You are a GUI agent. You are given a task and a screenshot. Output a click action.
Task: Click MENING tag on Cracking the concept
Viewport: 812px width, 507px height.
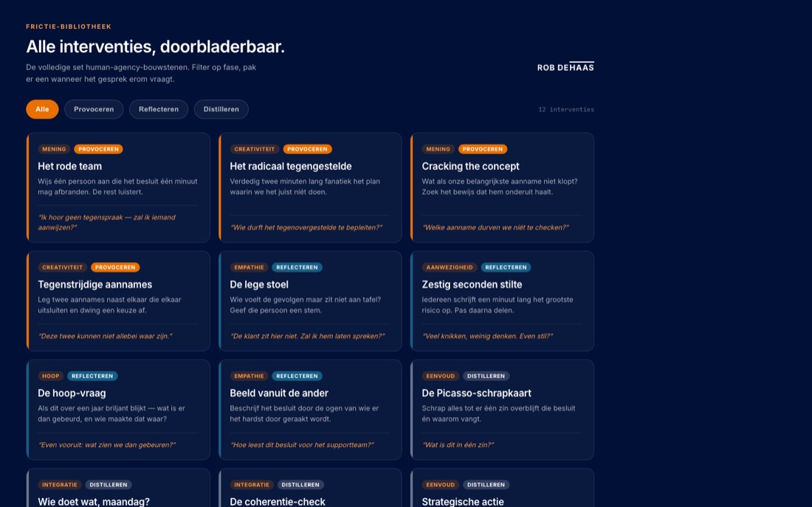tap(438, 149)
